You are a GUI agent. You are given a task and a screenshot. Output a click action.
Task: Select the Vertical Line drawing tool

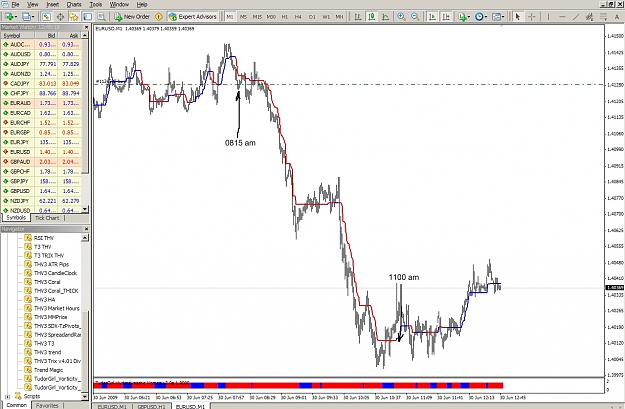[548, 17]
